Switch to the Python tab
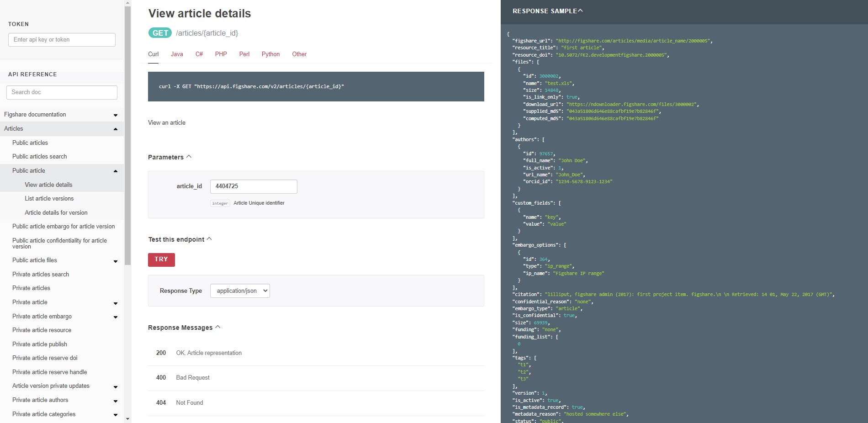This screenshot has width=868, height=423. pyautogui.click(x=270, y=54)
